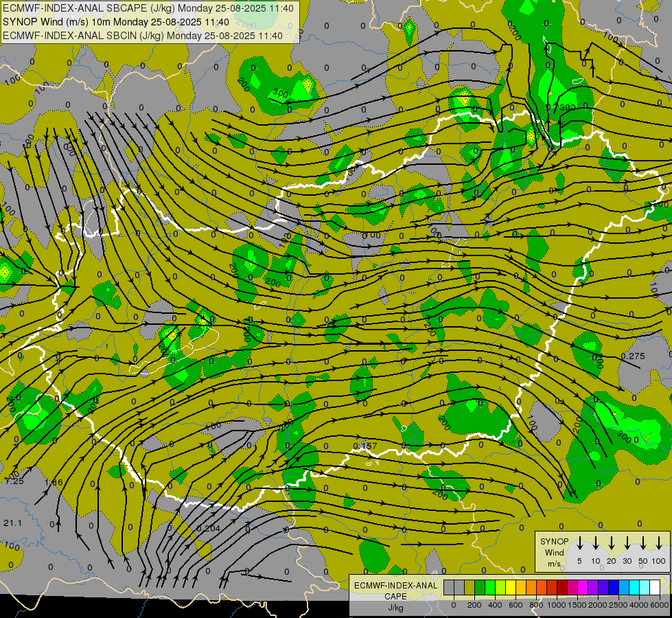Click the 600 label in the CAPE legend
672x618 pixels.
click(x=515, y=605)
